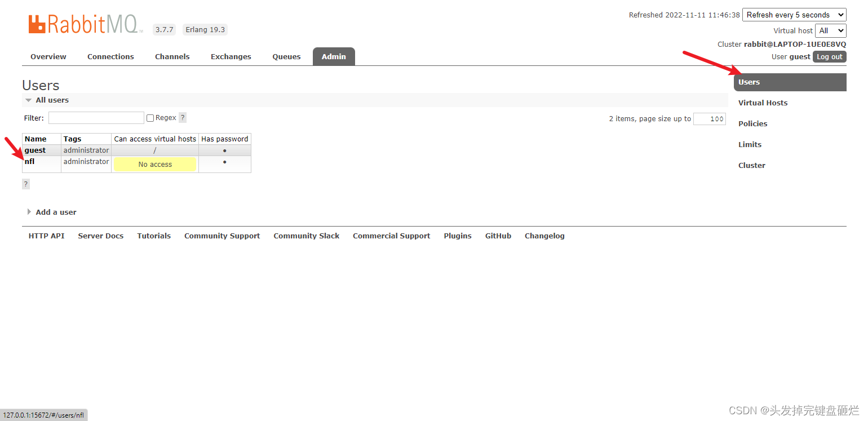Open Cluster in the admin sidebar

coord(752,166)
